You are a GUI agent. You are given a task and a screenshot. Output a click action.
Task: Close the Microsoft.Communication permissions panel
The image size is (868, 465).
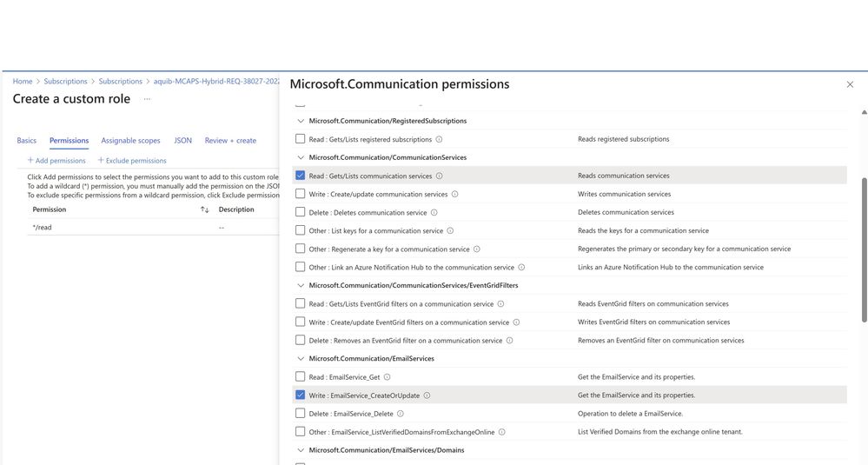pos(850,84)
